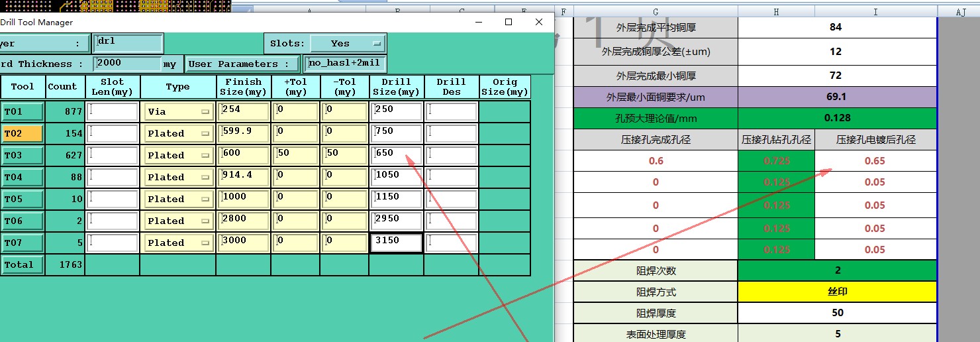Click spreadsheet cell with value 0.6
980x342 pixels.
(656, 161)
